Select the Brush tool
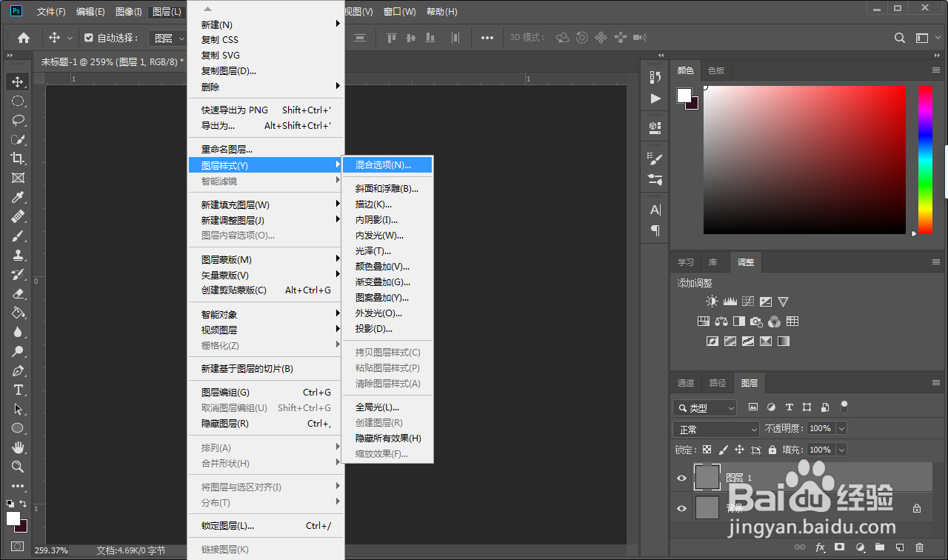948x560 pixels. click(18, 236)
